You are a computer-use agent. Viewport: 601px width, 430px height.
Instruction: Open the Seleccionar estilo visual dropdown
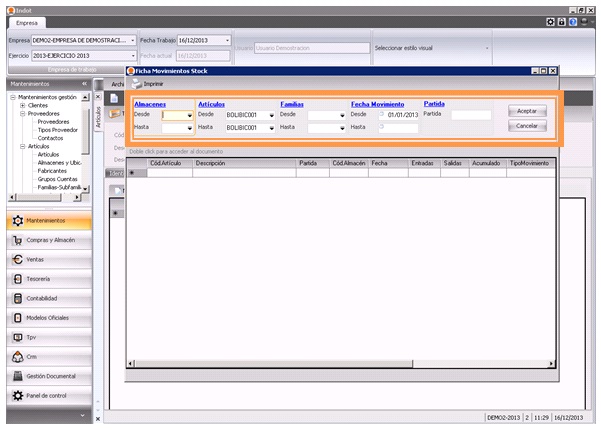(487, 47)
